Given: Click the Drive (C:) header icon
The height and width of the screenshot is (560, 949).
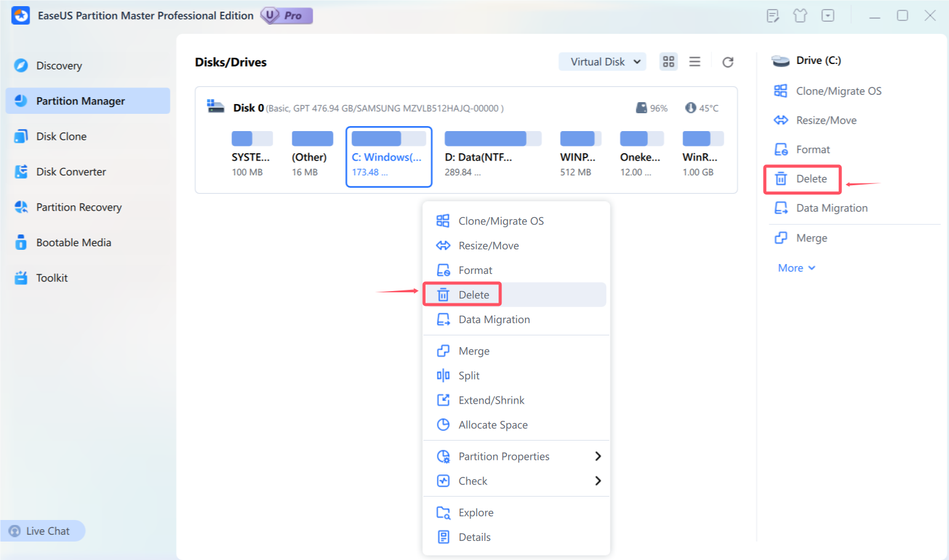Looking at the screenshot, I should [780, 60].
